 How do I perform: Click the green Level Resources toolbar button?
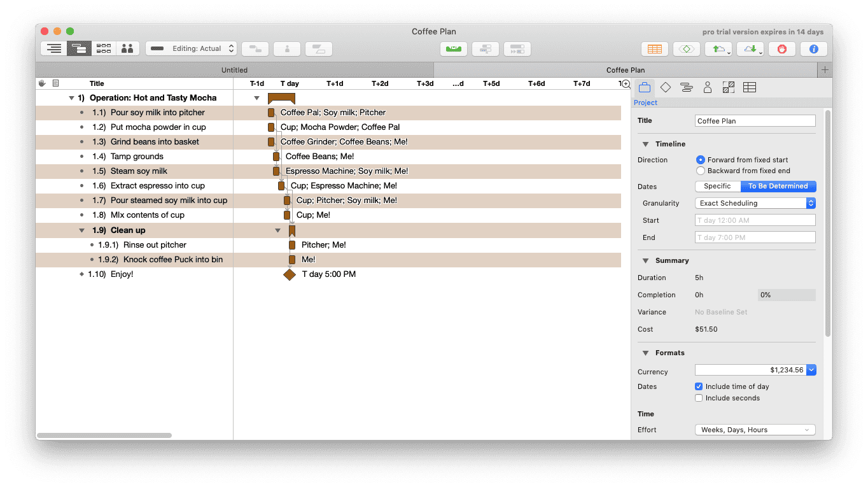(x=454, y=49)
